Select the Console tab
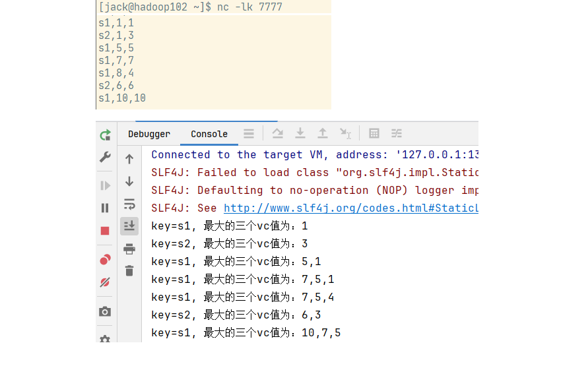Screen dimensions: 588x368 click(209, 134)
